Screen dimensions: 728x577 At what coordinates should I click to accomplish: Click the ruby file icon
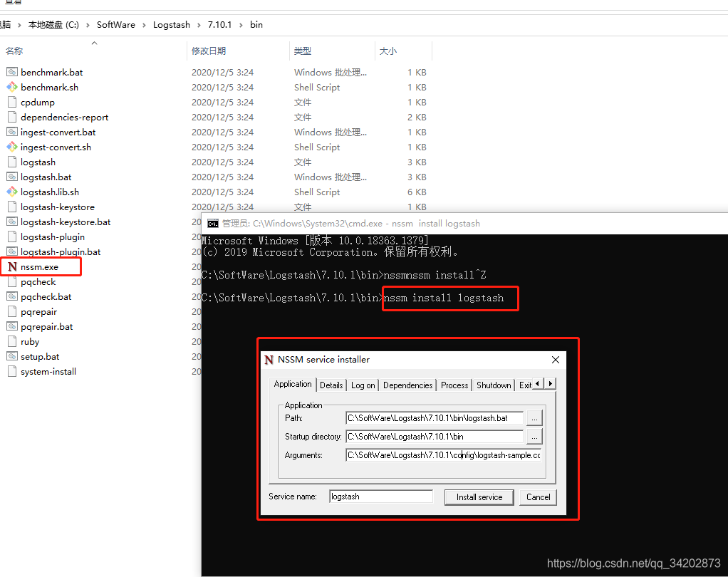(x=12, y=342)
